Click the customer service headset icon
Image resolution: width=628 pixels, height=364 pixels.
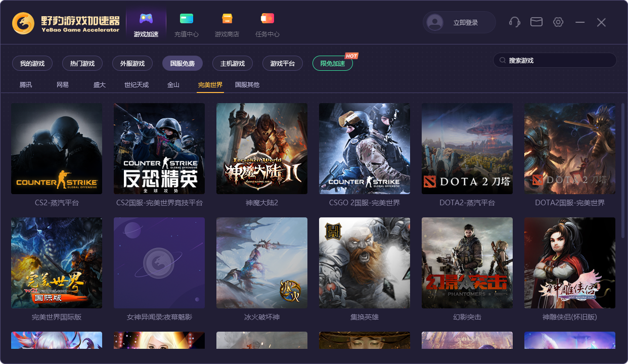tap(515, 22)
